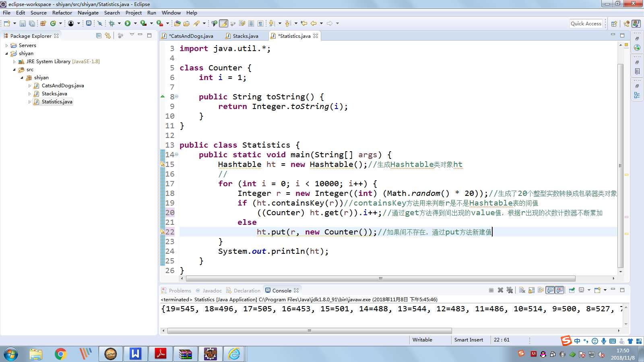The height and width of the screenshot is (362, 644).
Task: Click the Open Console icon
Action: point(597,290)
